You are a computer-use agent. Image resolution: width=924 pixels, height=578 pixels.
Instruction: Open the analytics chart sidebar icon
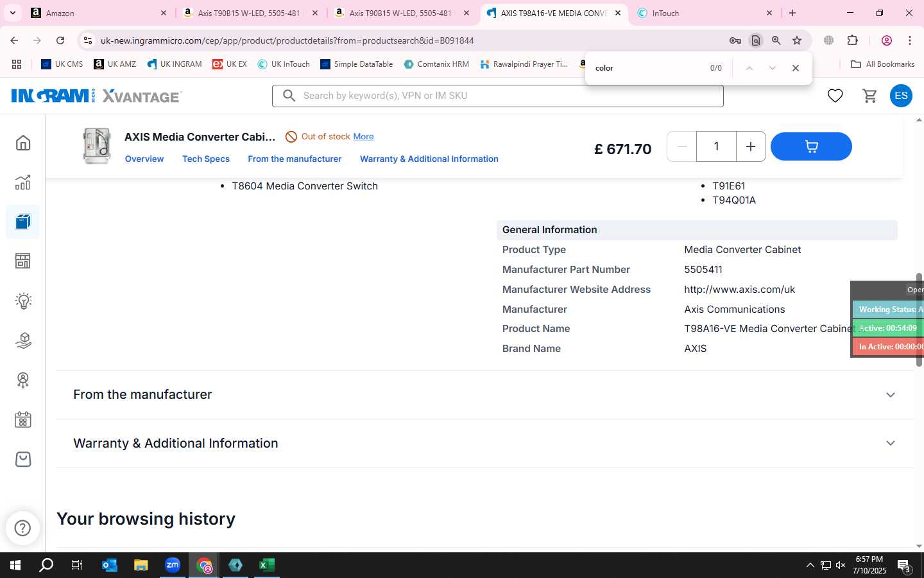click(23, 182)
